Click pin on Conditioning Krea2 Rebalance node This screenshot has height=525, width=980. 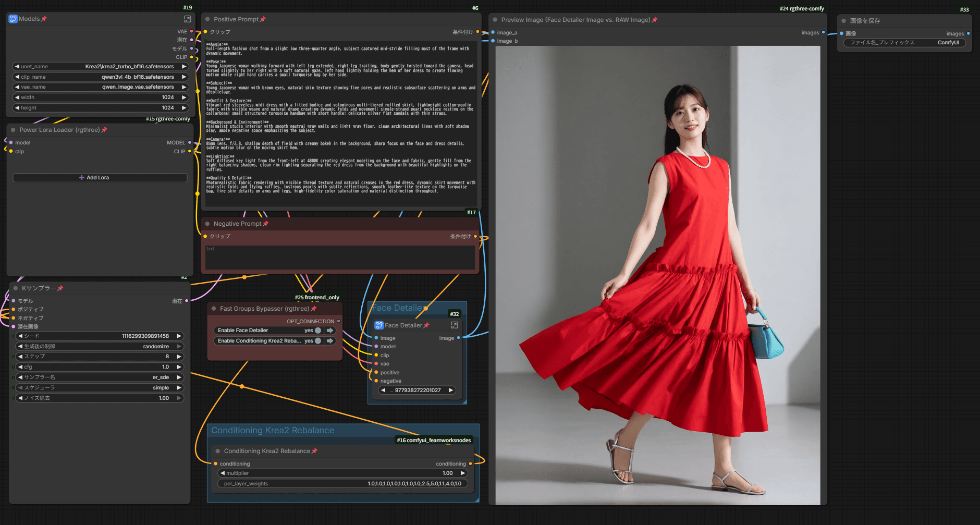[314, 451]
